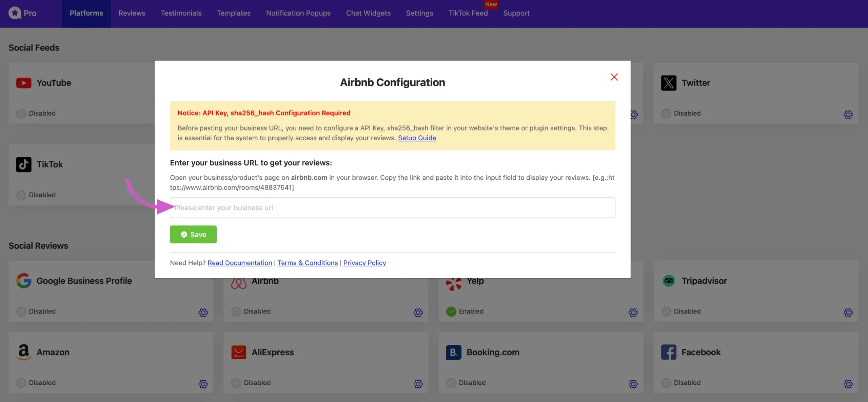Open Facebook settings gear icon
The image size is (868, 402).
tap(848, 384)
